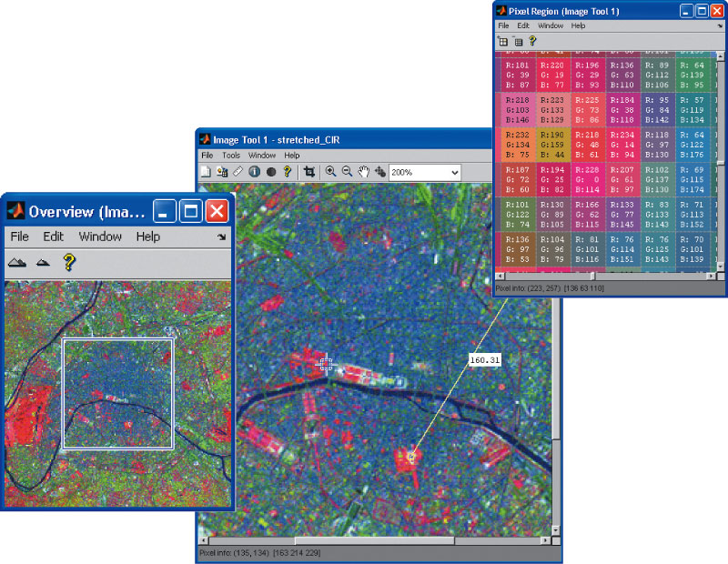Open Help menu in Pixel Region window
This screenshot has width=728, height=564.
(578, 25)
